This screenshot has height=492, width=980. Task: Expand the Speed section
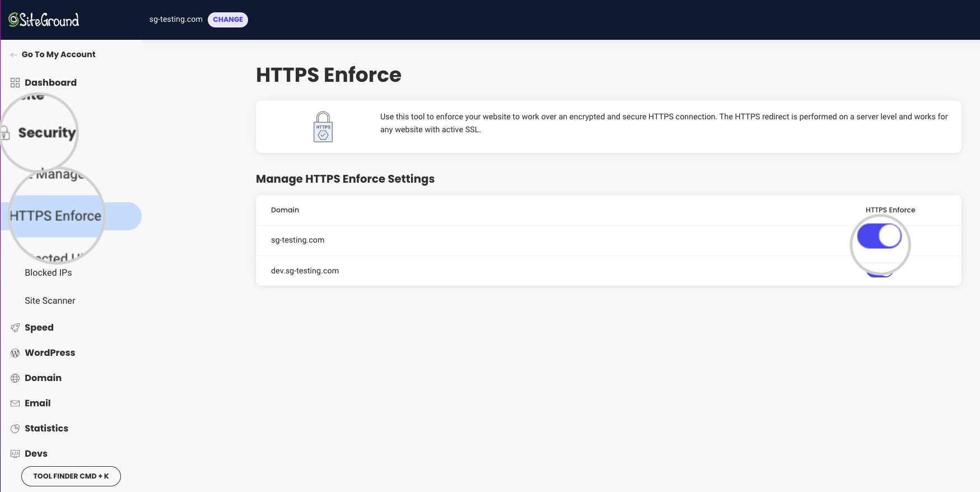click(x=39, y=328)
